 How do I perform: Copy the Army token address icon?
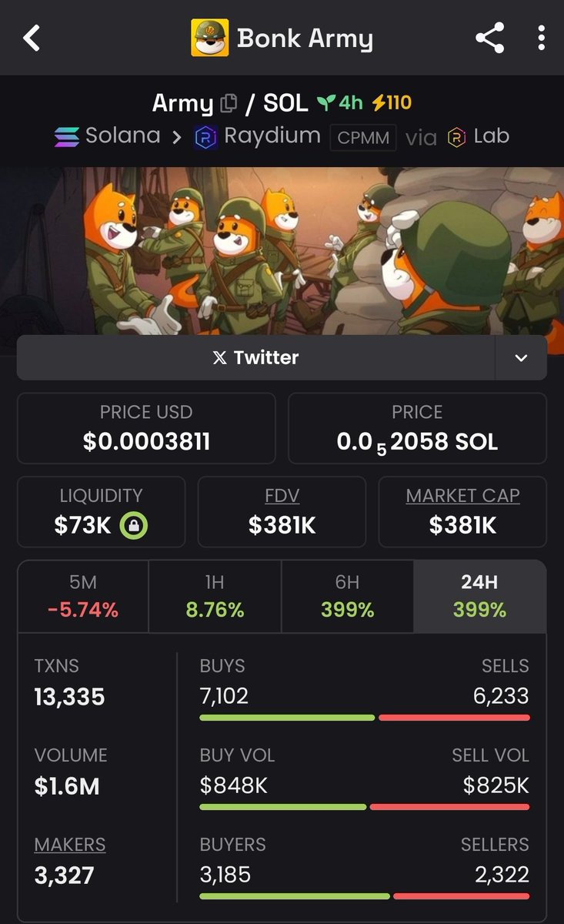pos(229,103)
